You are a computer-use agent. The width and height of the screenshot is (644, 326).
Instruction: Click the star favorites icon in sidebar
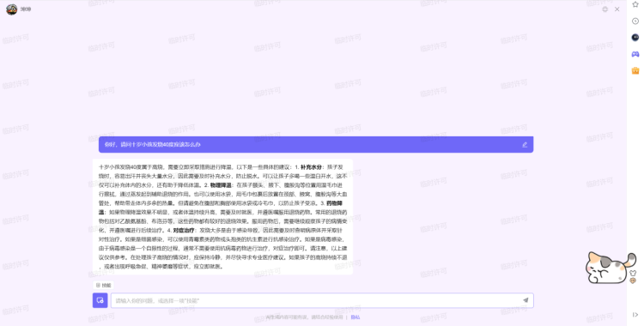[635, 4]
